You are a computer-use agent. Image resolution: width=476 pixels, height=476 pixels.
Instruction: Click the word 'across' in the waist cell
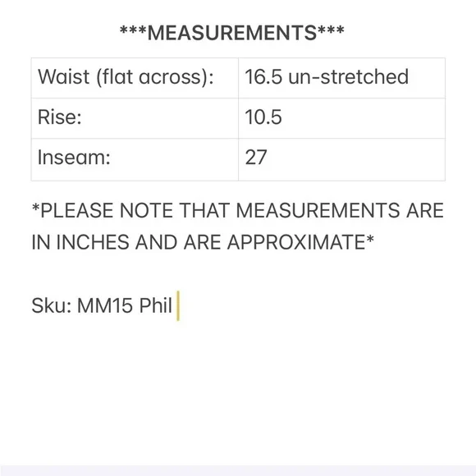pyautogui.click(x=169, y=77)
